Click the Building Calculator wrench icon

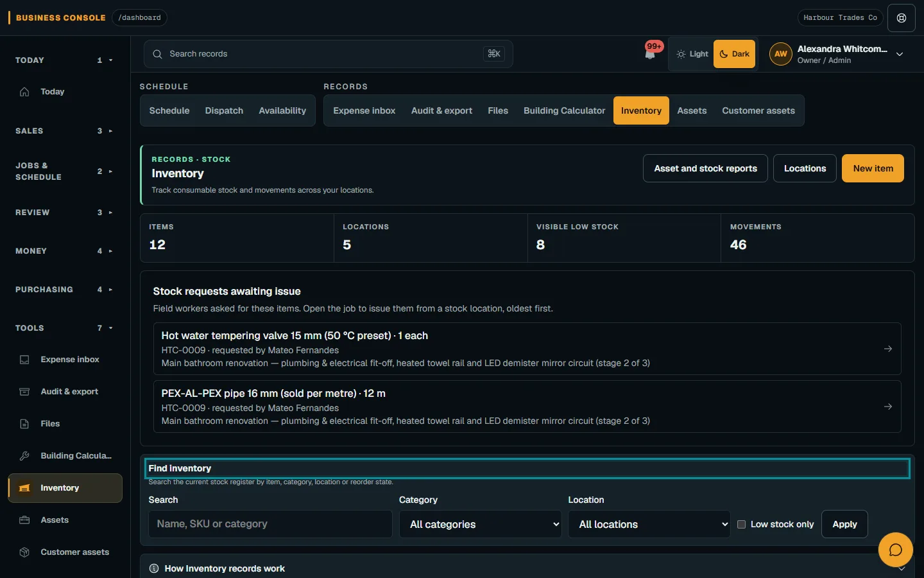click(x=24, y=456)
